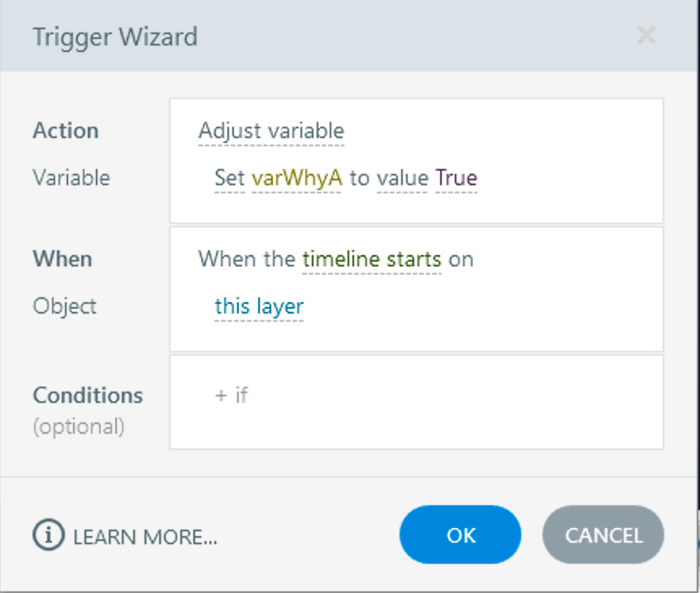Select a different event than 'timeline starts'
The image size is (700, 593).
[x=372, y=260]
